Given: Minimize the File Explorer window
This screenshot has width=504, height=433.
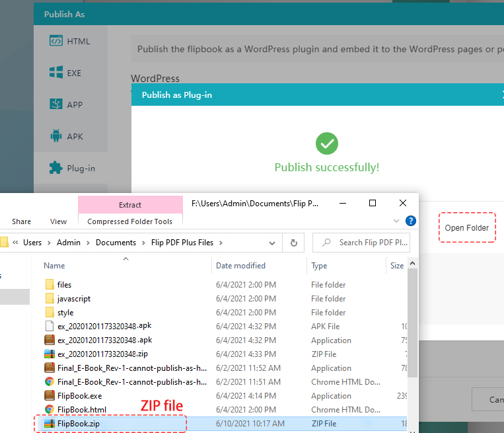Looking at the screenshot, I should (343, 204).
